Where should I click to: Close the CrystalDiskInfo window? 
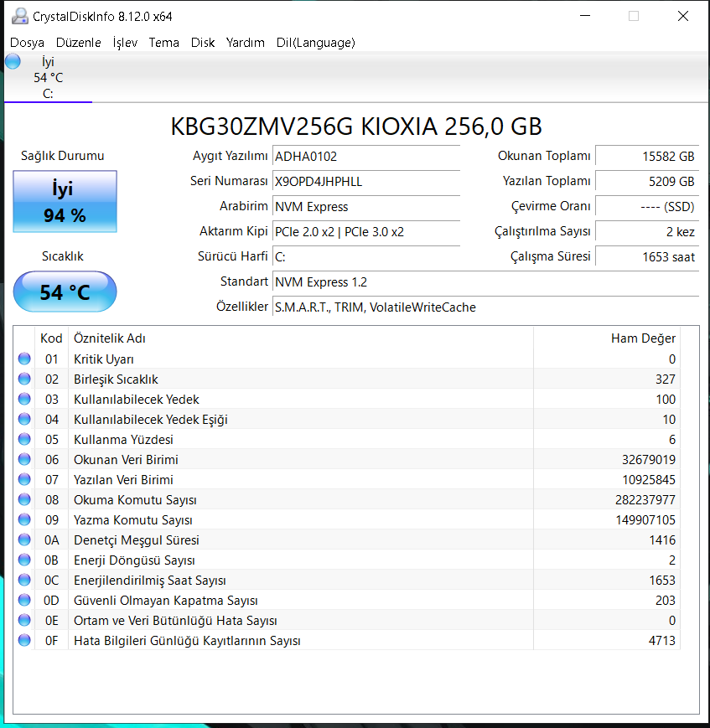pyautogui.click(x=682, y=16)
